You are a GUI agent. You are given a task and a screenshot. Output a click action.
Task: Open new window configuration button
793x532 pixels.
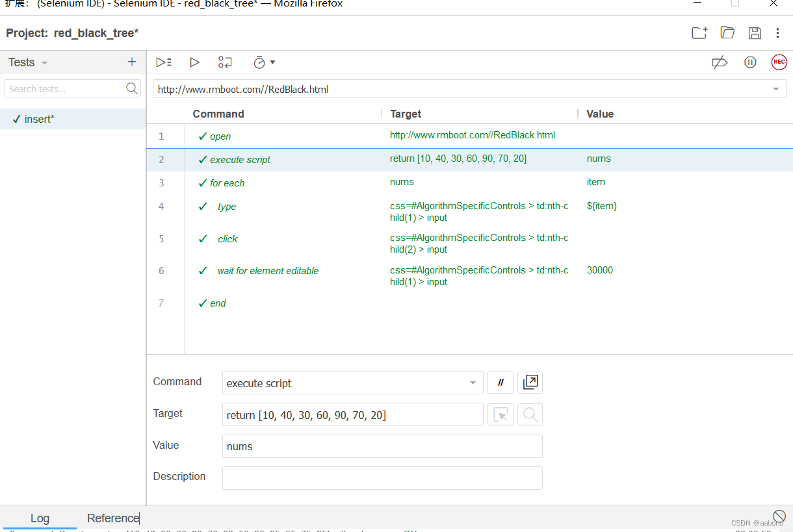pyautogui.click(x=530, y=383)
